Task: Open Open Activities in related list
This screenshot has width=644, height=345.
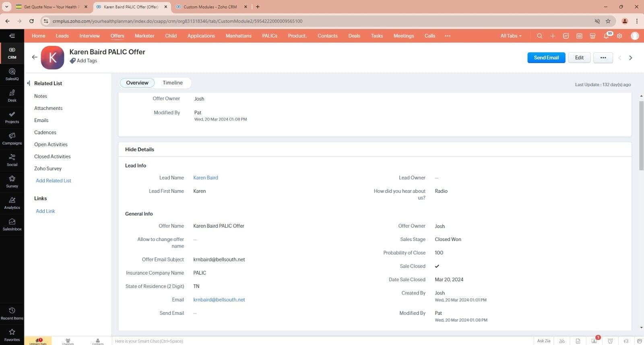Action: click(51, 144)
